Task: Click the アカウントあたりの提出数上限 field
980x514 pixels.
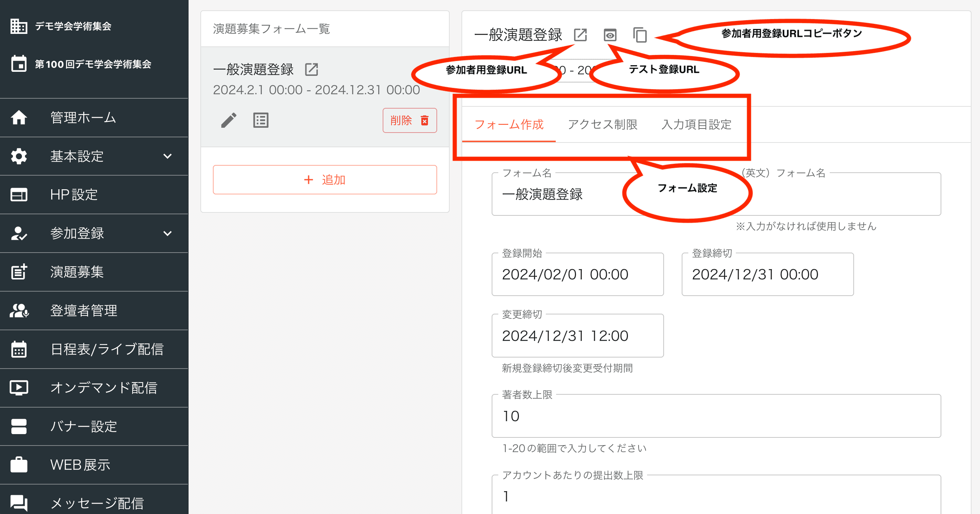Action: pos(716,494)
